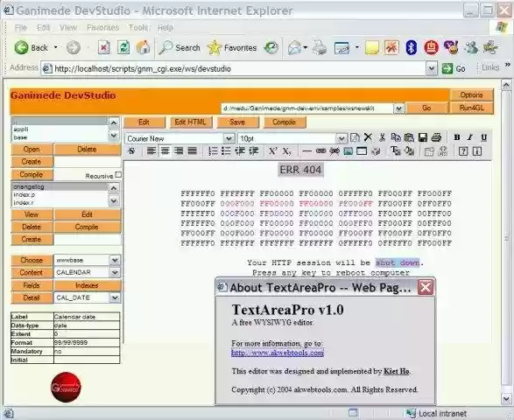Justify text in the editor

[x=193, y=151]
